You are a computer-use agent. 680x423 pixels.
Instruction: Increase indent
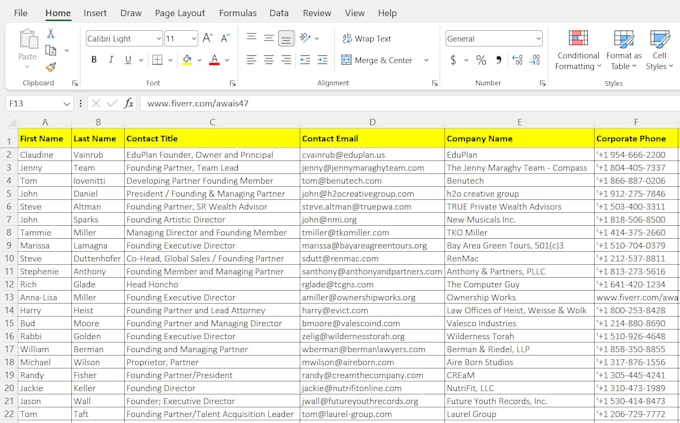[x=322, y=60]
